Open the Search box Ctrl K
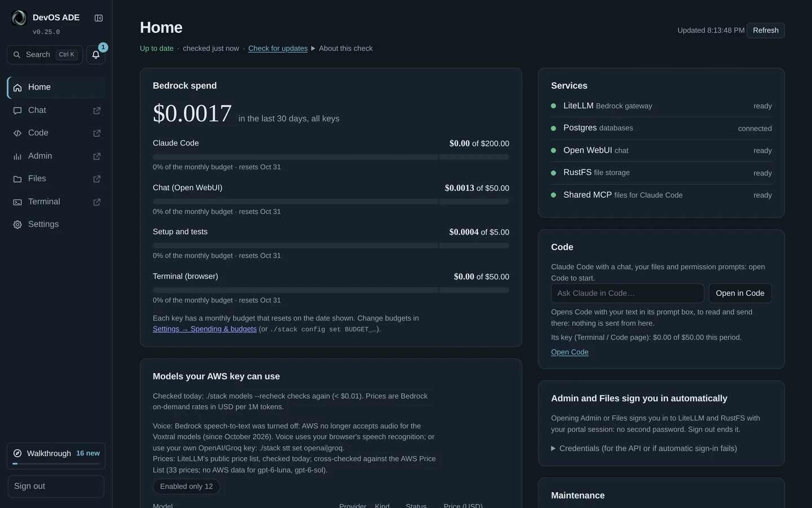Viewport: 812px width, 508px height. pyautogui.click(x=45, y=55)
